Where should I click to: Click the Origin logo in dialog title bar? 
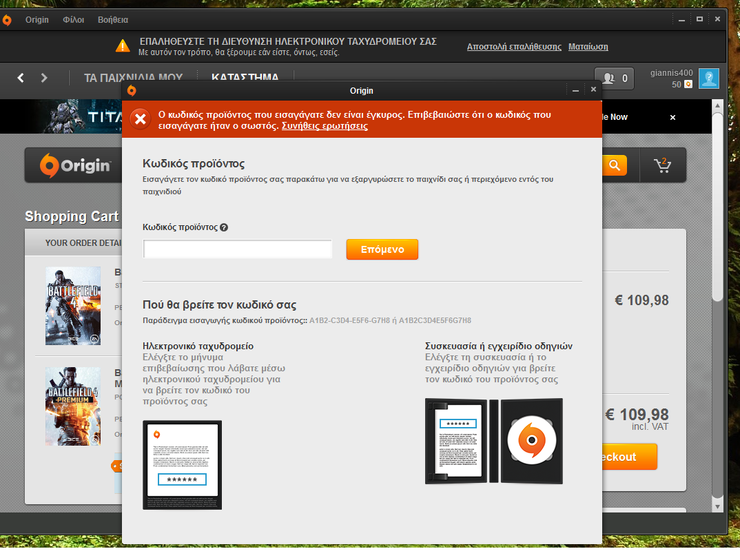click(132, 91)
